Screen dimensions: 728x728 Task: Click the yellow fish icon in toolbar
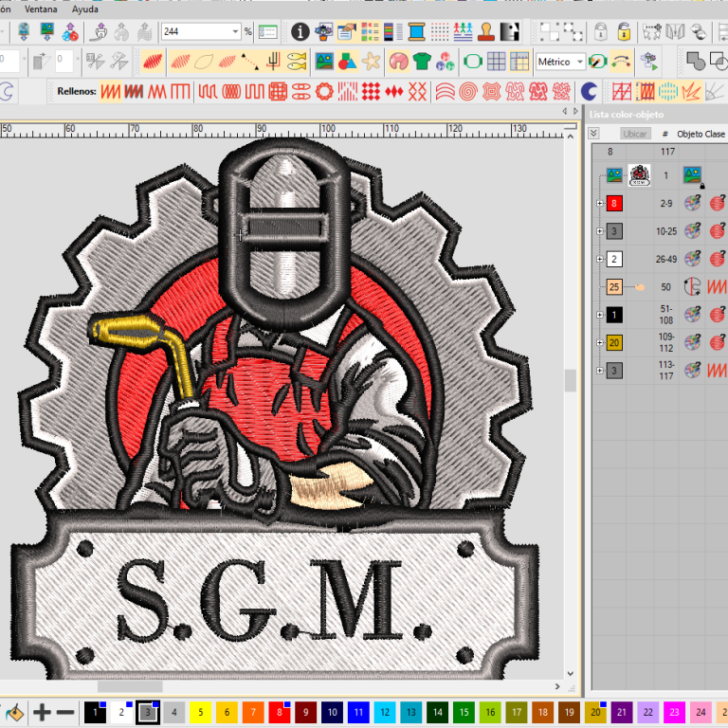pos(297,63)
